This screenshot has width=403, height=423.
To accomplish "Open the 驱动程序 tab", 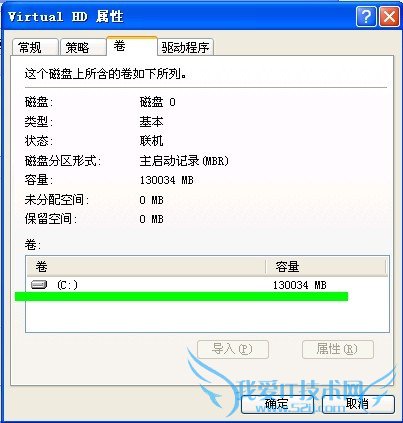I will tap(185, 47).
